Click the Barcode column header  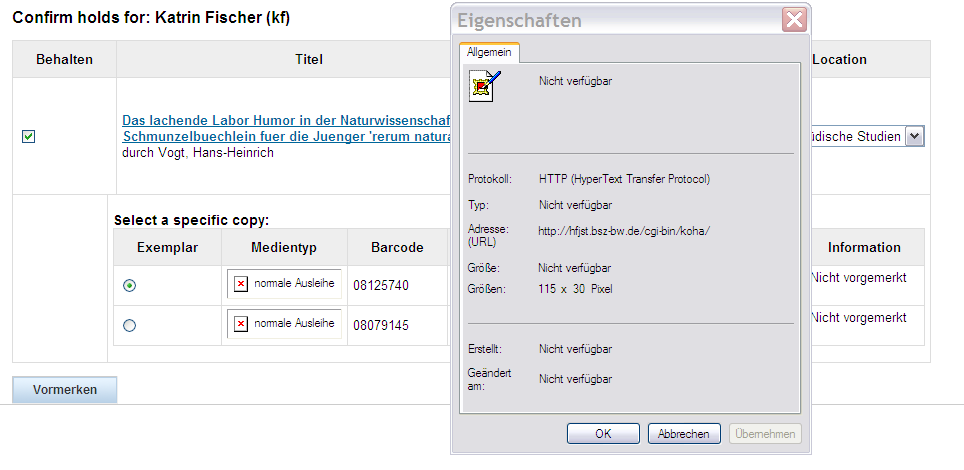click(x=397, y=248)
